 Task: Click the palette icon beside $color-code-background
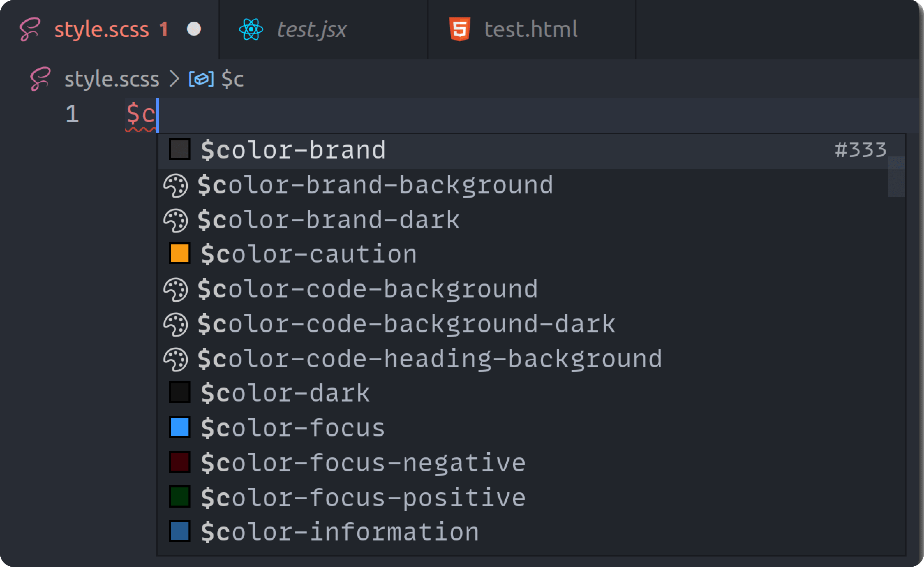click(176, 290)
